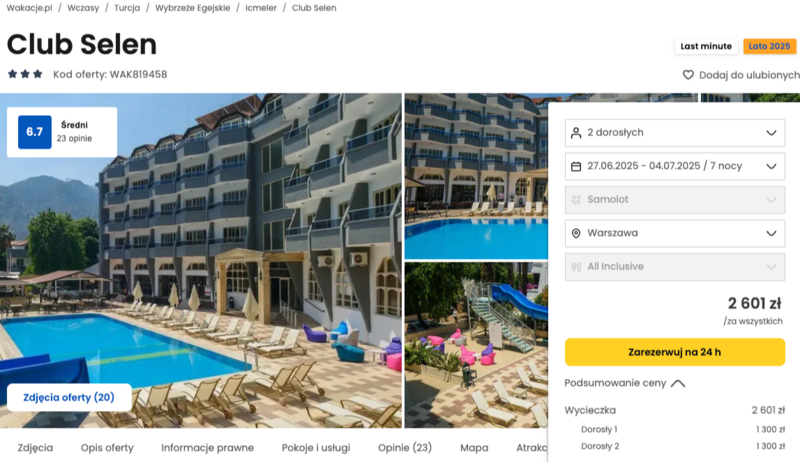Click the three-star hotel rating icons

(25, 74)
